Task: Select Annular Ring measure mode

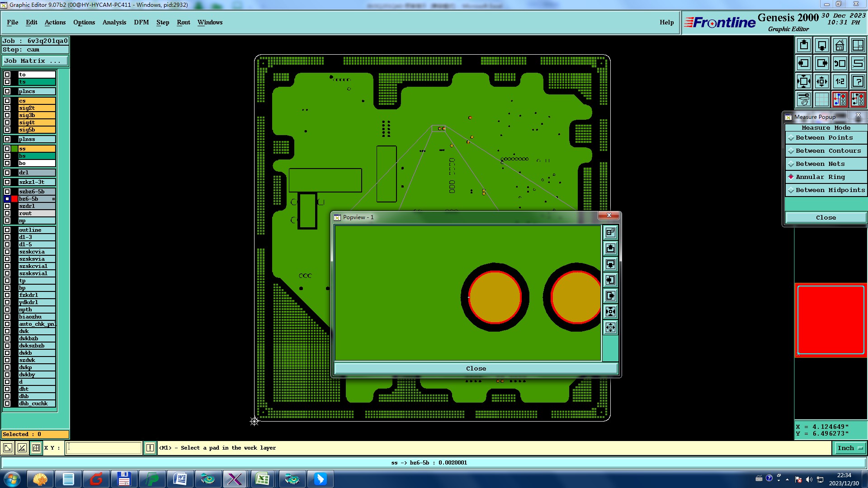Action: pyautogui.click(x=820, y=177)
